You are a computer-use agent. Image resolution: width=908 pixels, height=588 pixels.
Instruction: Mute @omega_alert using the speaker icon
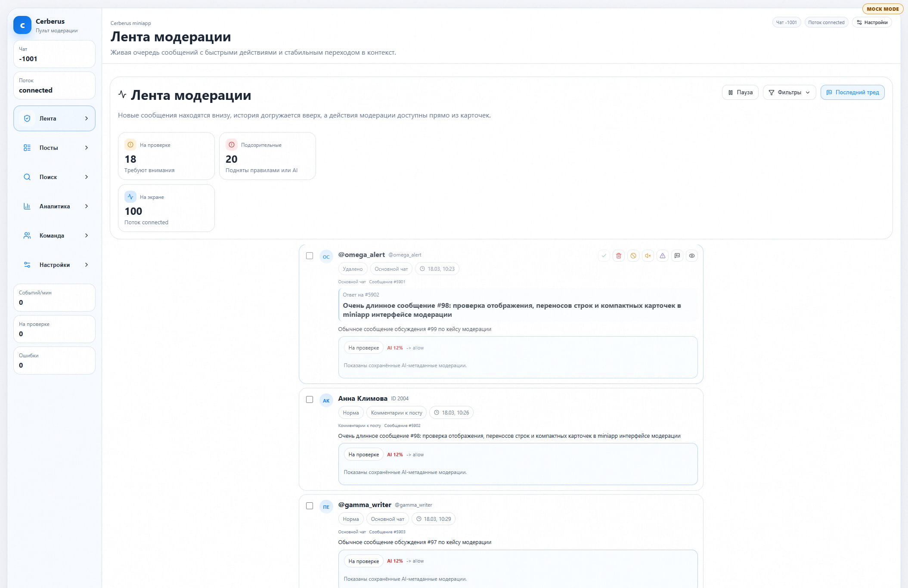(x=648, y=256)
